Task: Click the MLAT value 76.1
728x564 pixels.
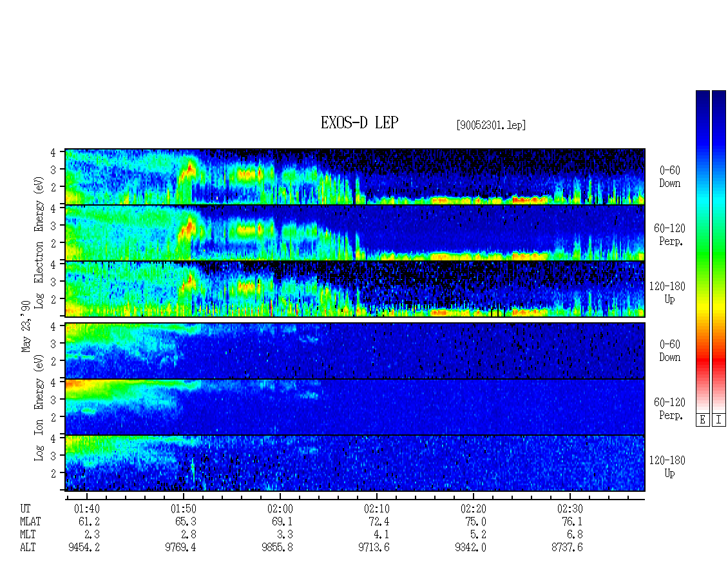Action: (x=573, y=521)
